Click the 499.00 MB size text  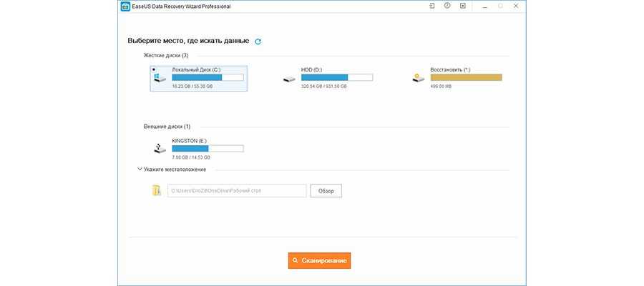(x=441, y=87)
